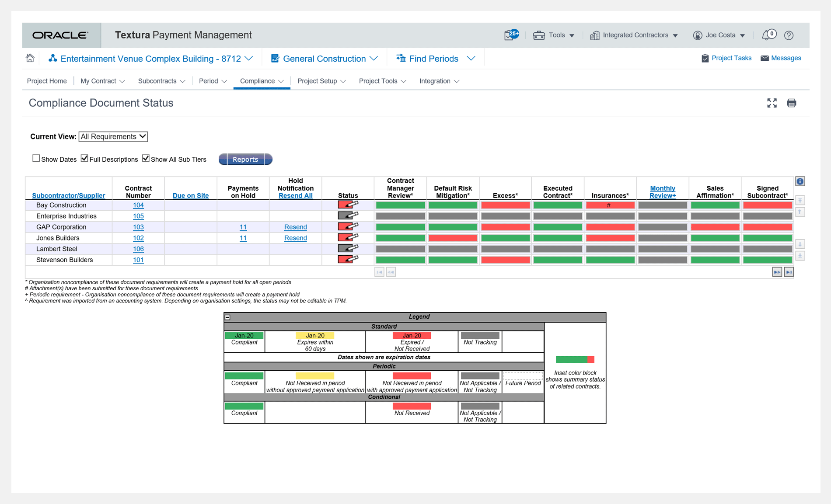The width and height of the screenshot is (831, 504).
Task: Expand the Find Periods selector
Action: pos(436,59)
